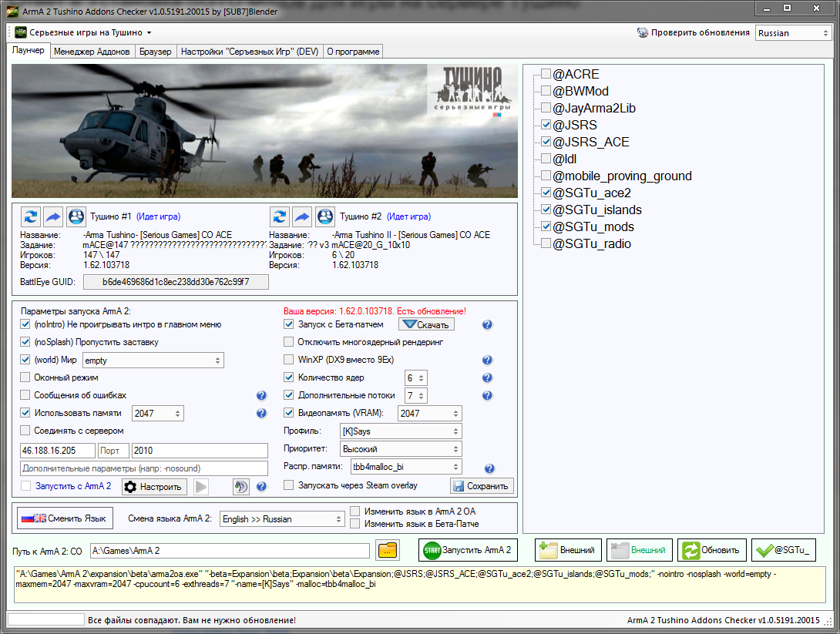Click the join arrow icon for Тушино #2
840x634 pixels.
point(302,216)
